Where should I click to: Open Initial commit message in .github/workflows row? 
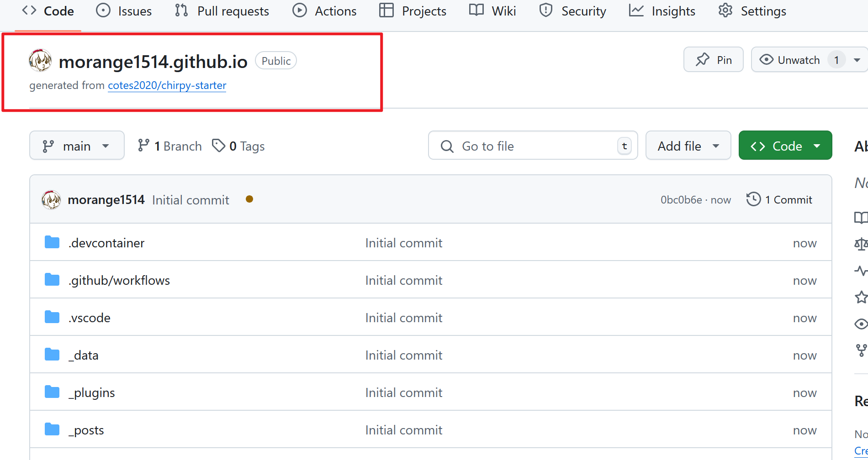point(404,280)
